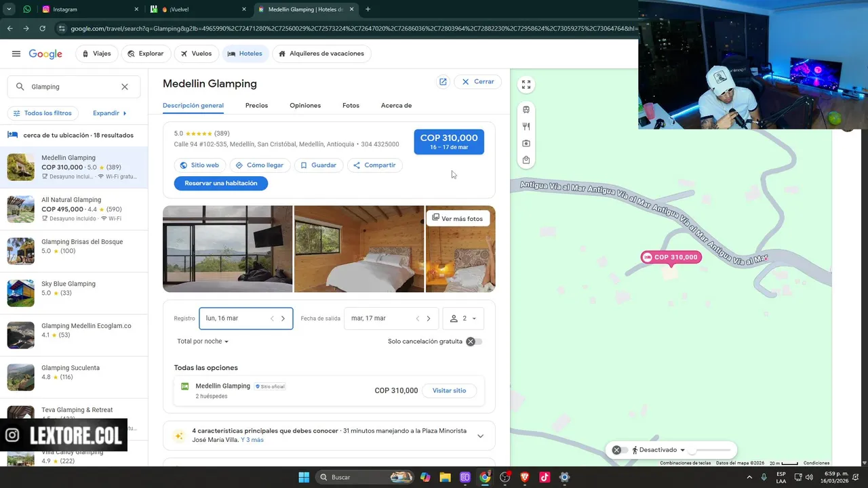Select the Hoteles navigation chip

(x=245, y=54)
